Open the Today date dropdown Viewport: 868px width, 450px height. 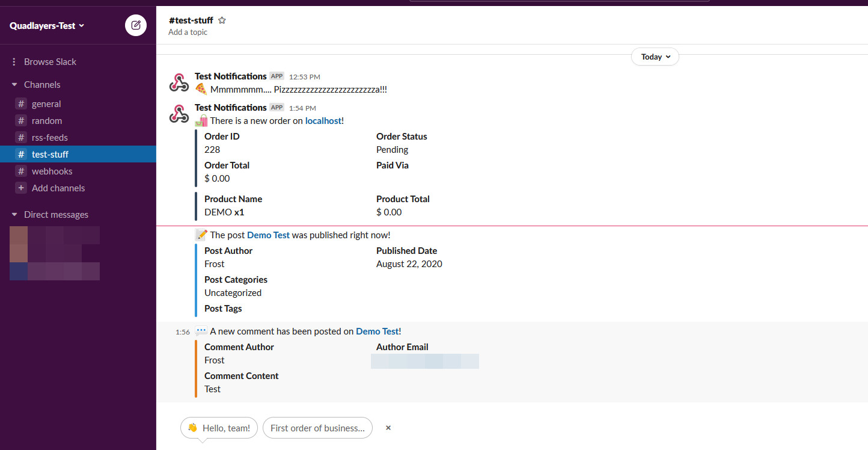(x=655, y=57)
